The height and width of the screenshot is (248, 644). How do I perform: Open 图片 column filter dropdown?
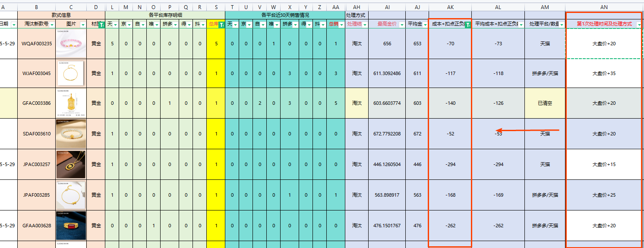83,25
